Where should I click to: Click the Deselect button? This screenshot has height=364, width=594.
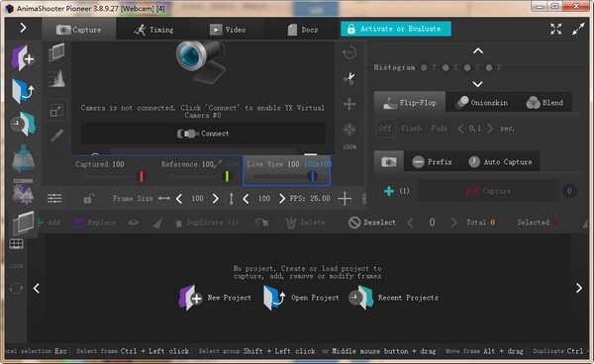[x=372, y=223]
